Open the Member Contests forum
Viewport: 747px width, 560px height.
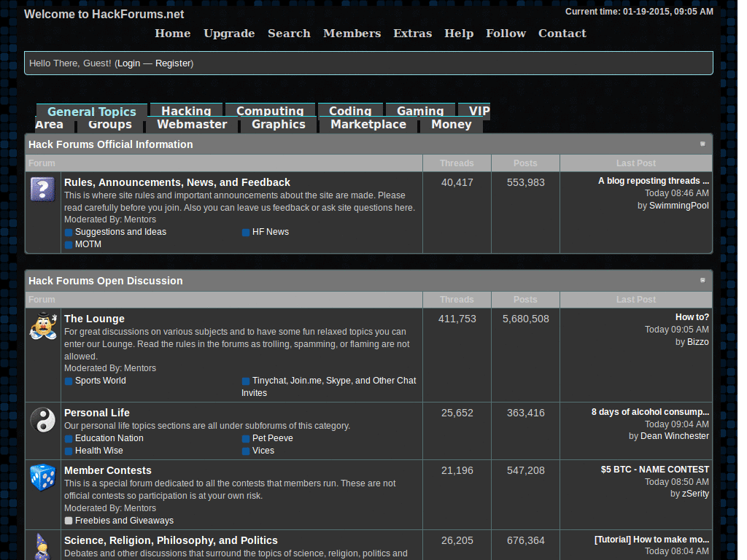[108, 470]
